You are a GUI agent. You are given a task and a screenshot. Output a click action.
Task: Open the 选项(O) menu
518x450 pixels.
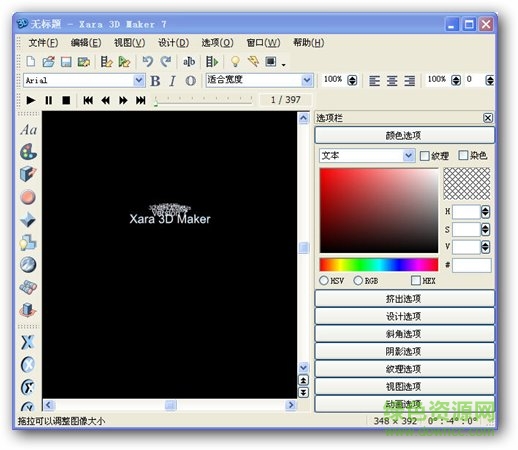pos(217,43)
